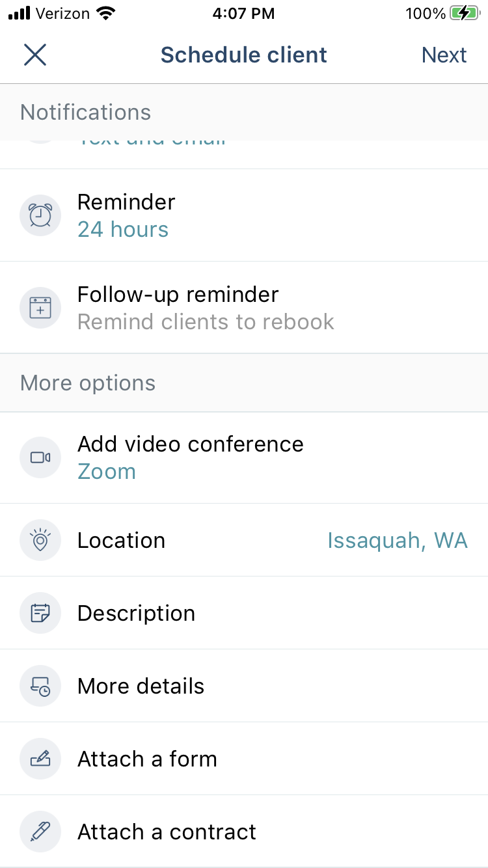The image size is (488, 868).
Task: Open the More details option
Action: click(244, 686)
